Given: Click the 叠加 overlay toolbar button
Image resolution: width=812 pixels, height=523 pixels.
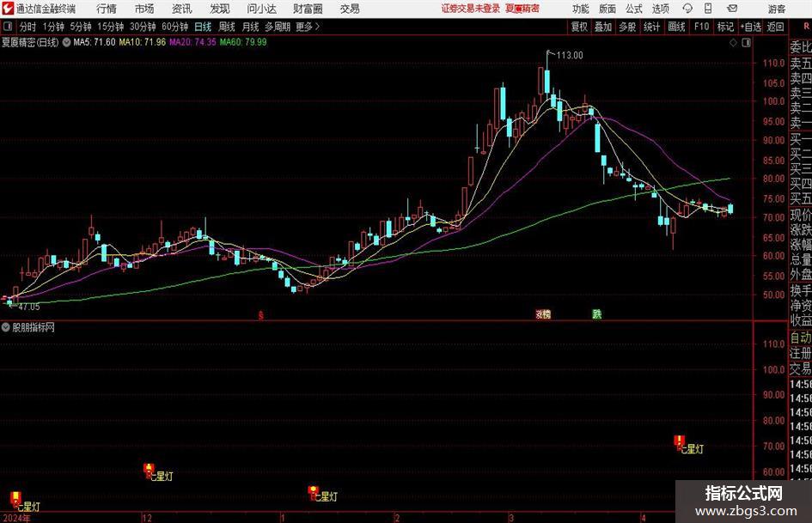Looking at the screenshot, I should [603, 27].
